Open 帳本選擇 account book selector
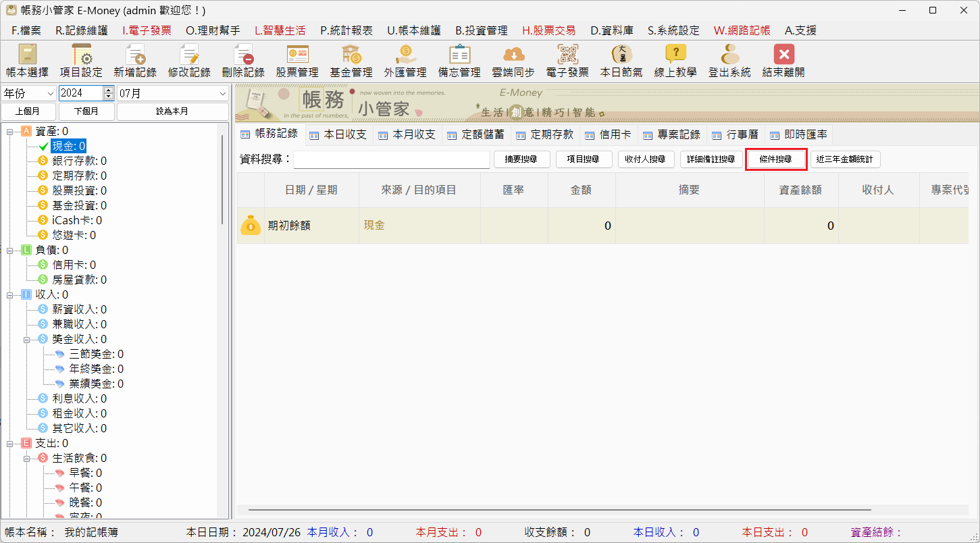The width and height of the screenshot is (980, 543). pos(27,61)
